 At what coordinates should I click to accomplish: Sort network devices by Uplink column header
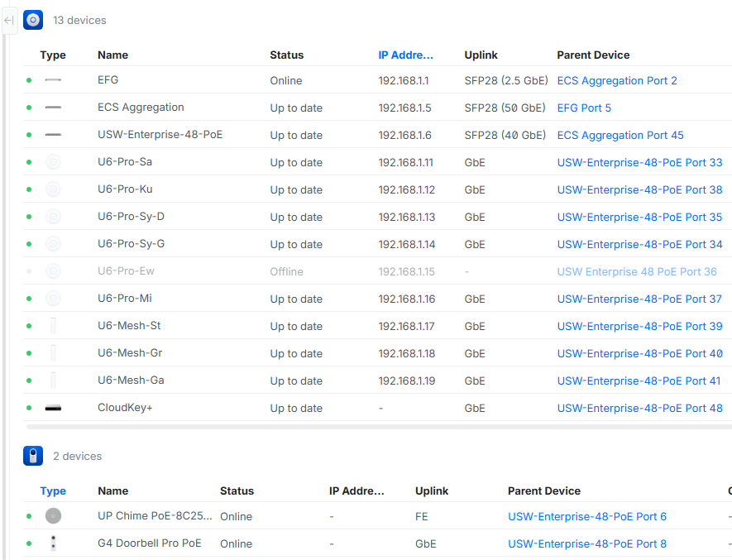pos(481,55)
